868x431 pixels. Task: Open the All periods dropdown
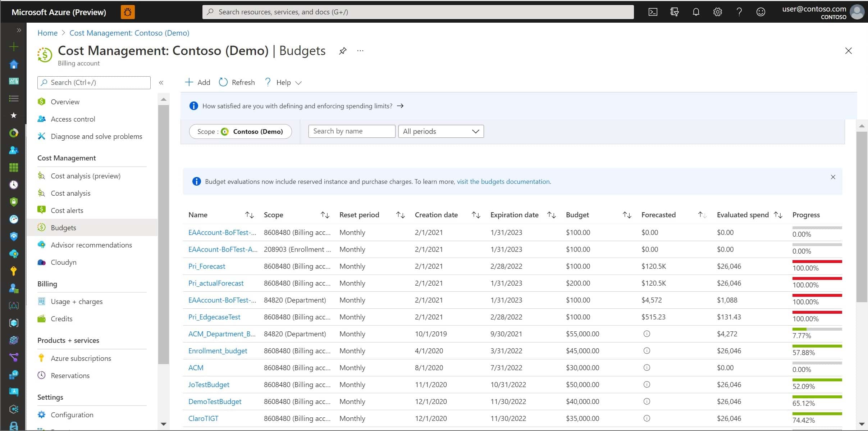(441, 131)
